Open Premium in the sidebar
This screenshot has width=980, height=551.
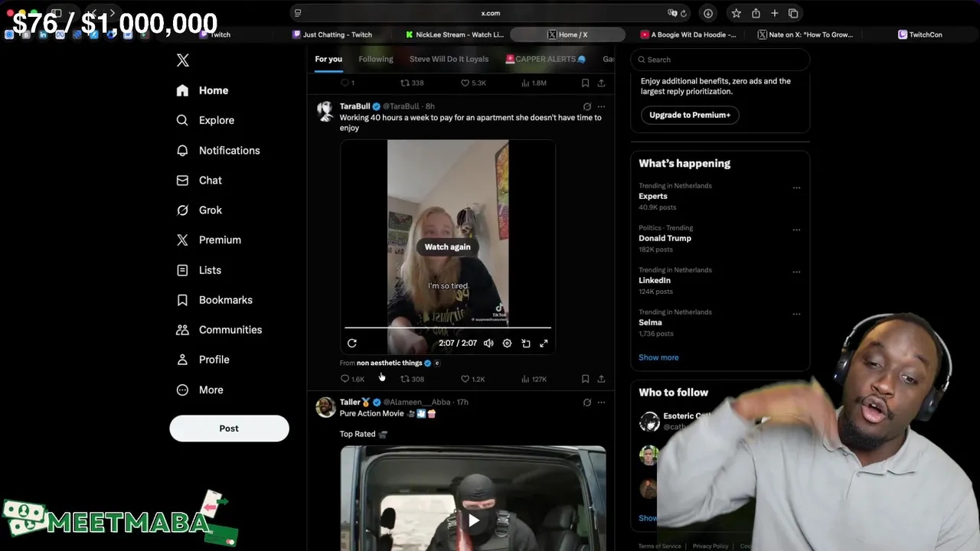point(208,240)
